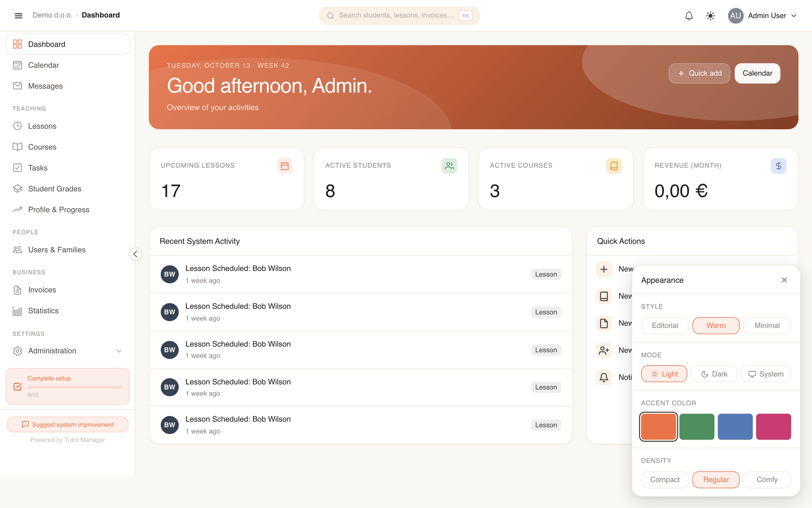
Task: Select the Minimal style option
Action: (767, 326)
